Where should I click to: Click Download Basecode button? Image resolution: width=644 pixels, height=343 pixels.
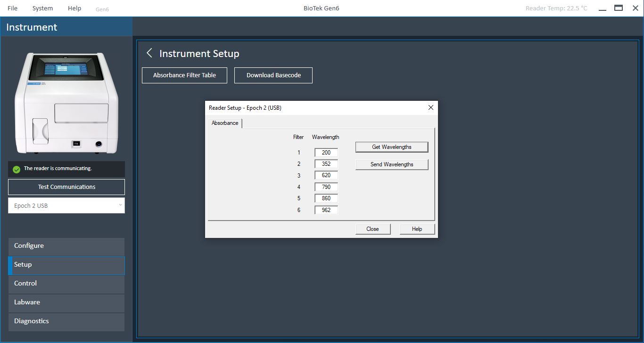pyautogui.click(x=273, y=75)
